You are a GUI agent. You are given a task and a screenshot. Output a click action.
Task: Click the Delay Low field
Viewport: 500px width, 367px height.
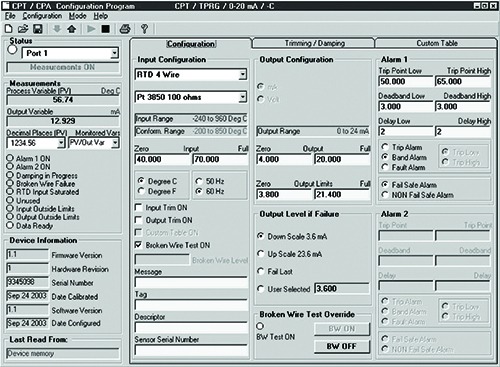[406, 131]
